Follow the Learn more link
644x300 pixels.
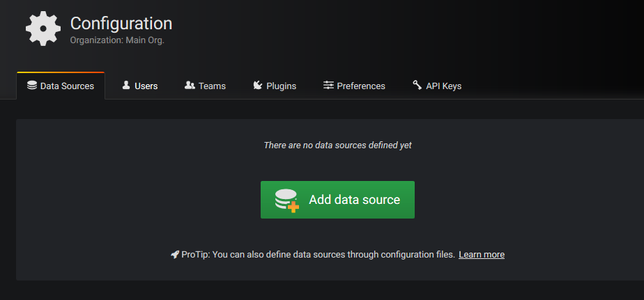482,255
